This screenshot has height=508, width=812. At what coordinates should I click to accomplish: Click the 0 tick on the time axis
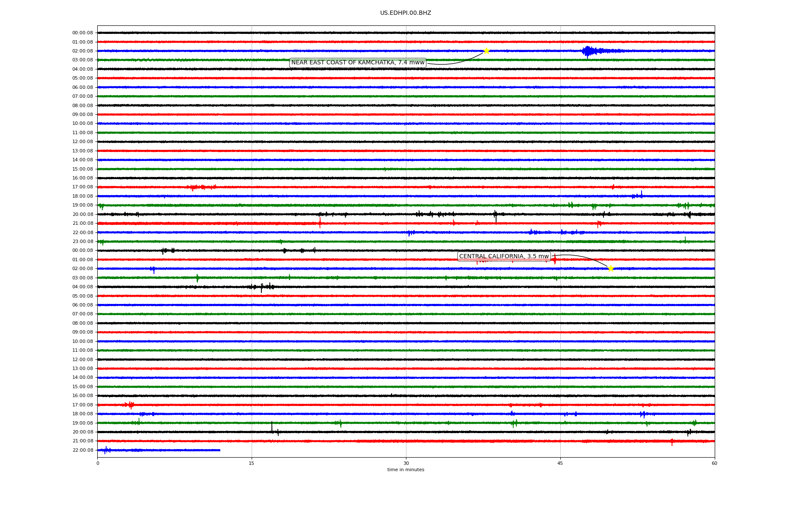[x=98, y=463]
